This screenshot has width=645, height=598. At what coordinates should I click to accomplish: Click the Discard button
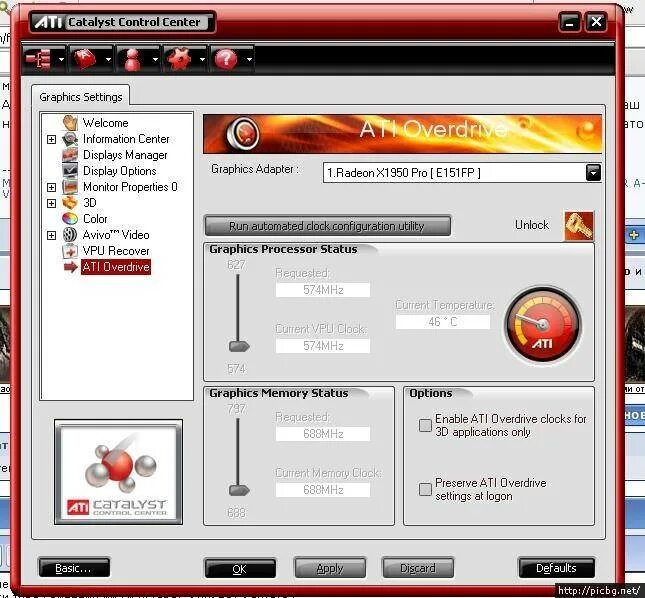[418, 568]
